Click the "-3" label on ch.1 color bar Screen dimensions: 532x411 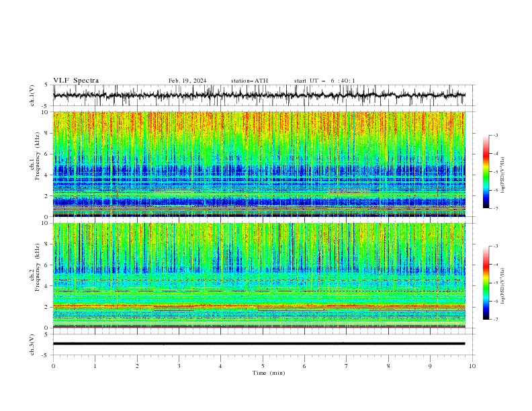tap(495, 135)
